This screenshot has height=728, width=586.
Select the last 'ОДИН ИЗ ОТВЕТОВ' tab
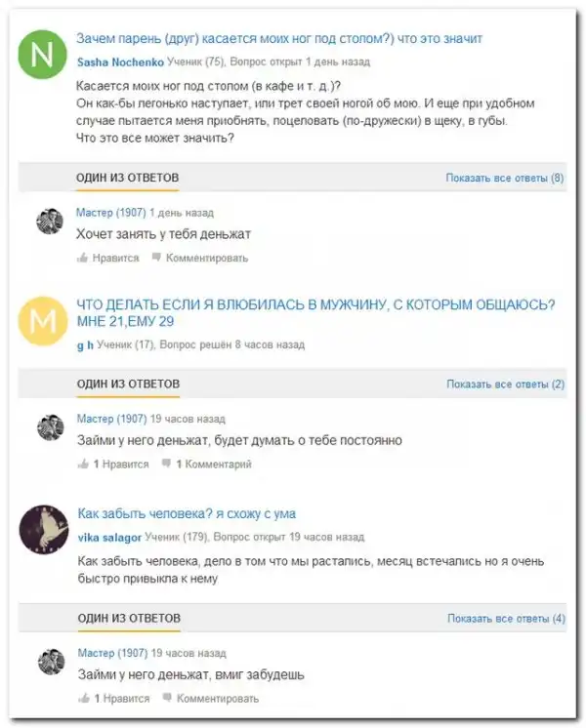click(129, 619)
